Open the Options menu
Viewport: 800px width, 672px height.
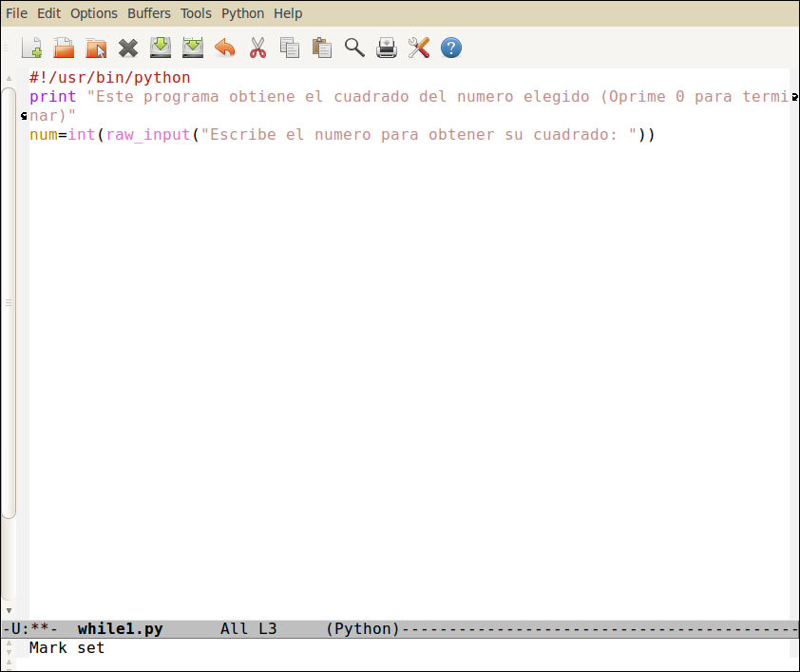pos(93,13)
